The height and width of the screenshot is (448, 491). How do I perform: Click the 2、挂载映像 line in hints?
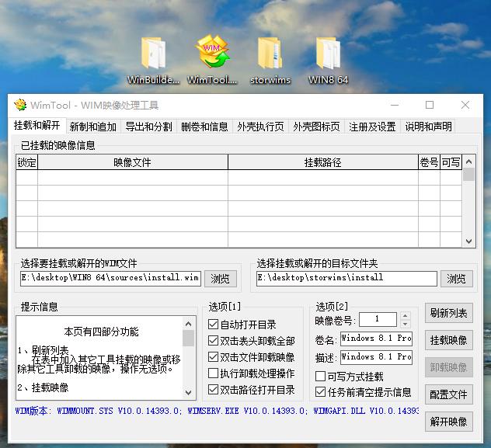point(43,387)
